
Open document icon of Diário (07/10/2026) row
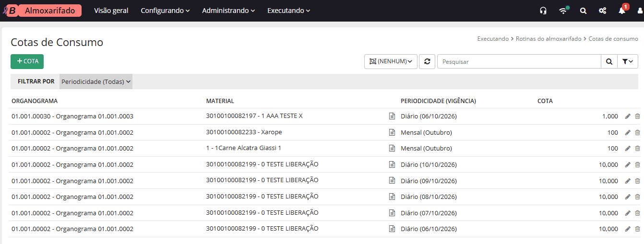click(392, 212)
